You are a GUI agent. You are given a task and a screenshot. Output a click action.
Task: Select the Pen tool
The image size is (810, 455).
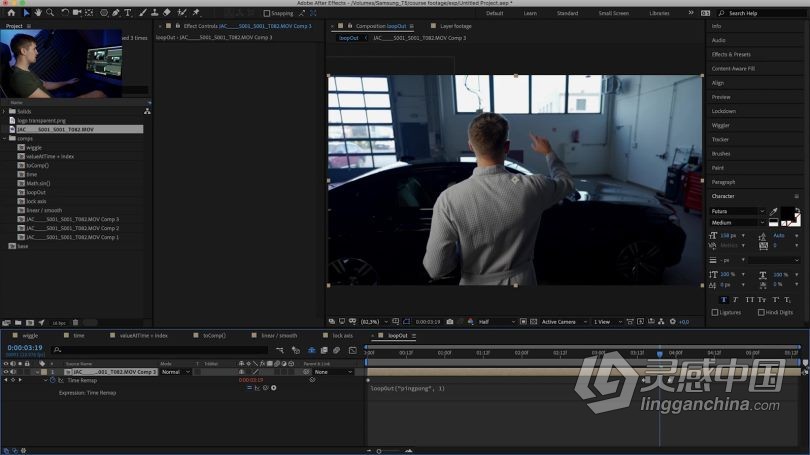[x=116, y=12]
